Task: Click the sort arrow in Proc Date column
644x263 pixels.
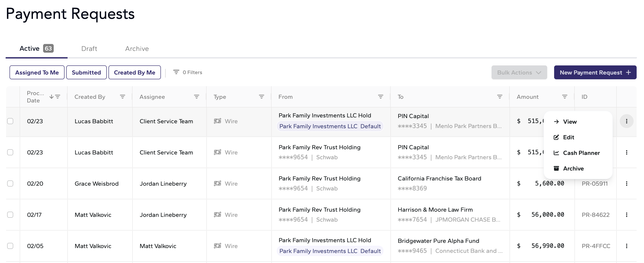Action: 51,97
